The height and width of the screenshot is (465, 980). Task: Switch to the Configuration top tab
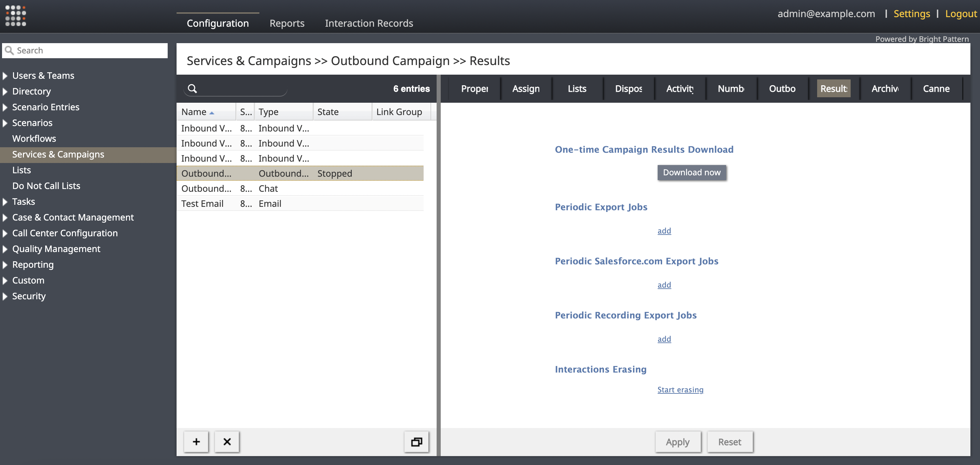point(218,23)
